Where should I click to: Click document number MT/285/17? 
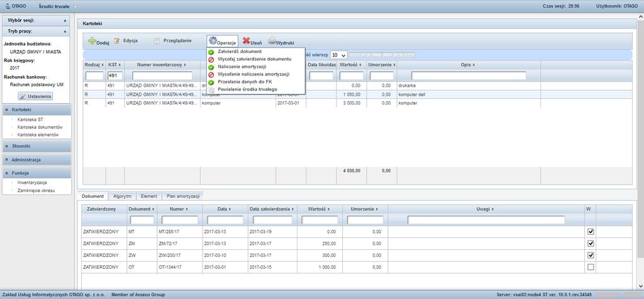[169, 232]
